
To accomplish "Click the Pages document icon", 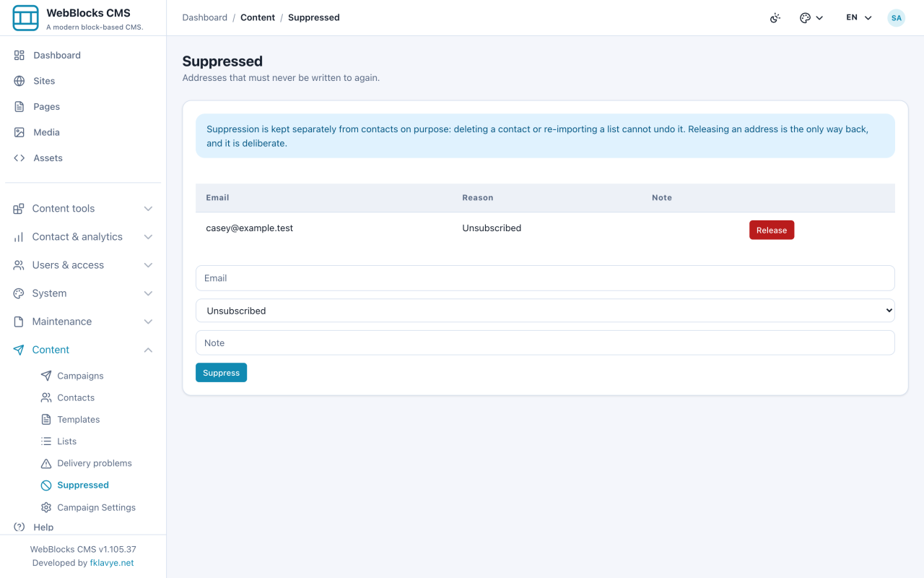I will [19, 106].
